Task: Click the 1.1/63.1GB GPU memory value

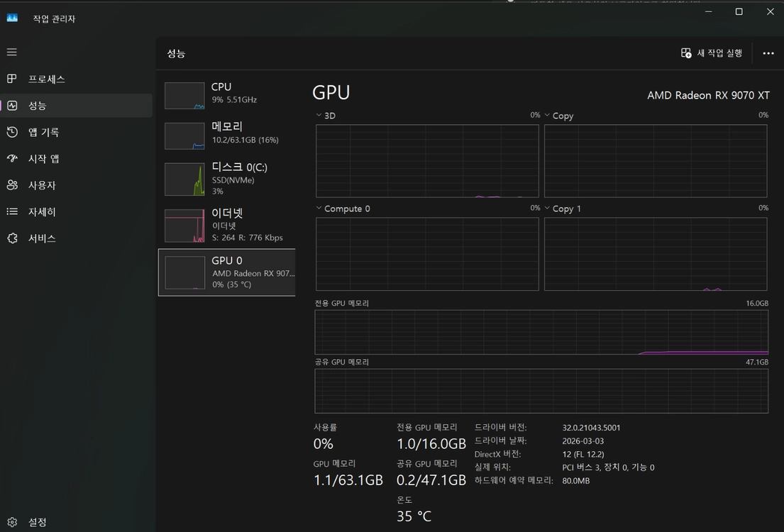Action: [348, 480]
